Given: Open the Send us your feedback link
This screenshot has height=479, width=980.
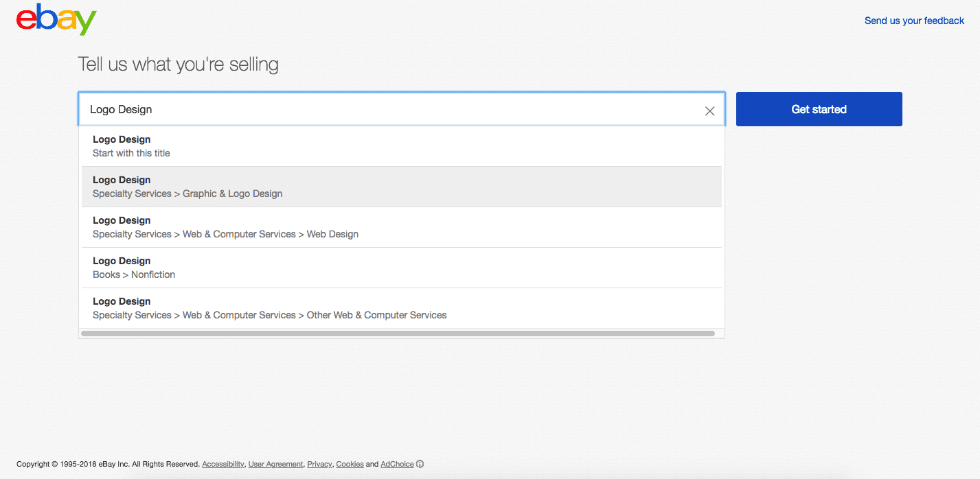Looking at the screenshot, I should 914,21.
